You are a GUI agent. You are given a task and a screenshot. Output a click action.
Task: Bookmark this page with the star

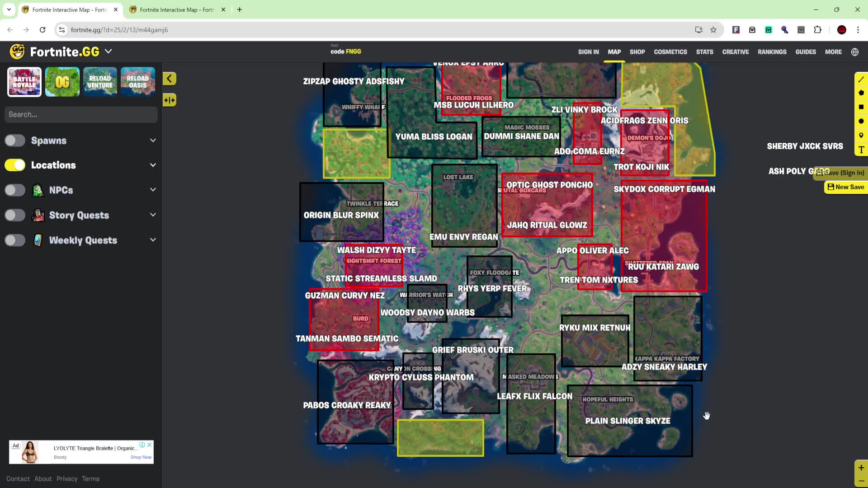(x=713, y=30)
